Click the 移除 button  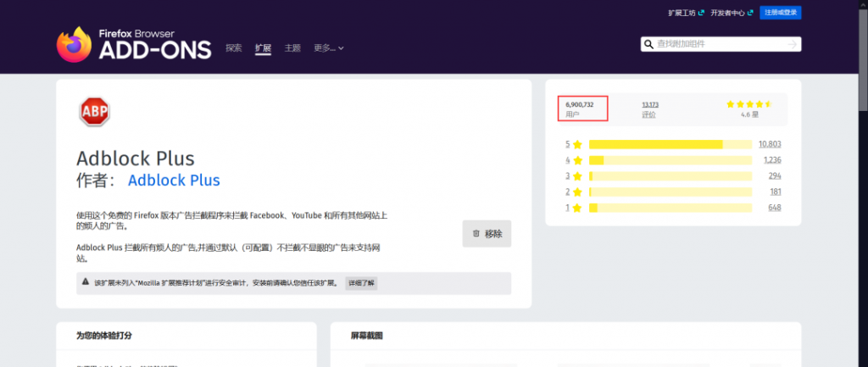point(487,234)
